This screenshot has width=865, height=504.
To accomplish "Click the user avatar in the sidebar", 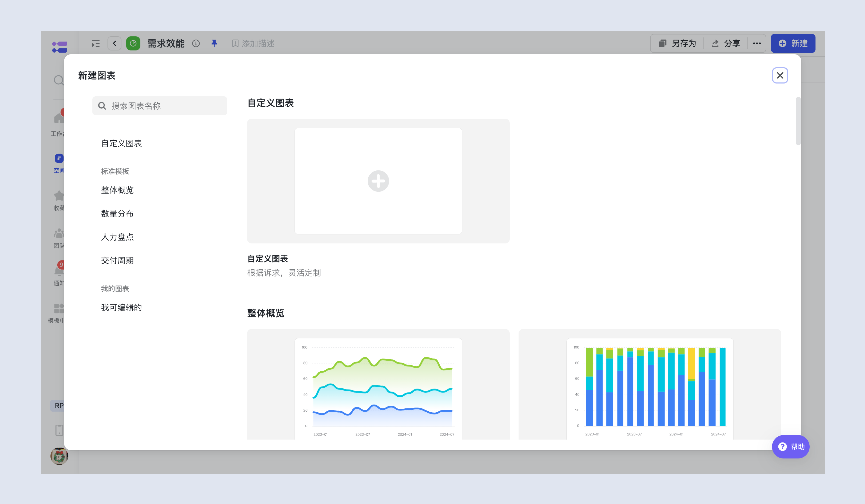I will pos(59,456).
